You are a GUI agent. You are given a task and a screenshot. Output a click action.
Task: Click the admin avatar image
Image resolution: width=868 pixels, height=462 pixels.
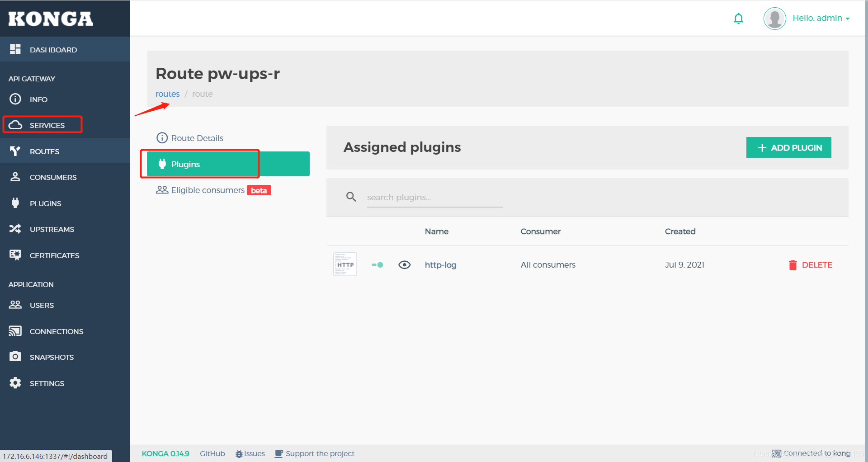tap(774, 19)
